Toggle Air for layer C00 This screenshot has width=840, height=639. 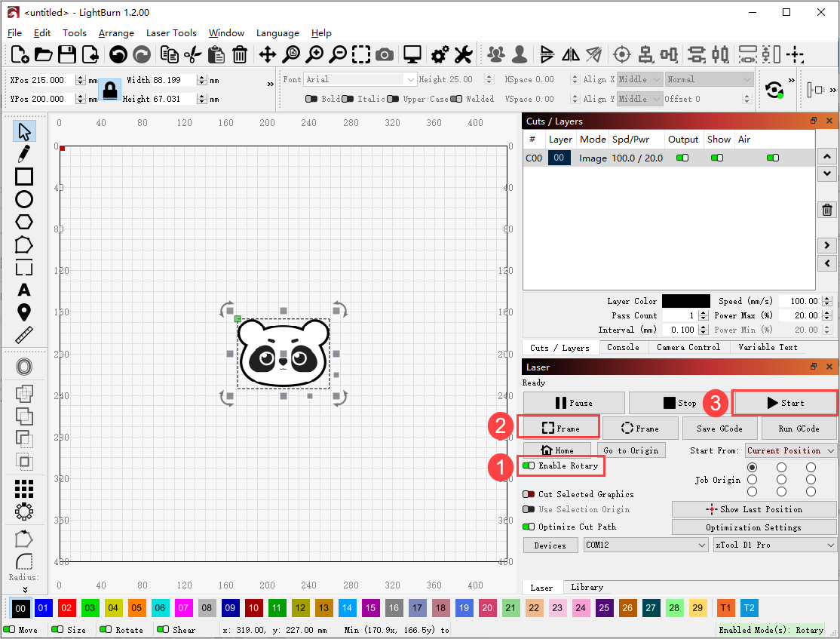click(772, 158)
